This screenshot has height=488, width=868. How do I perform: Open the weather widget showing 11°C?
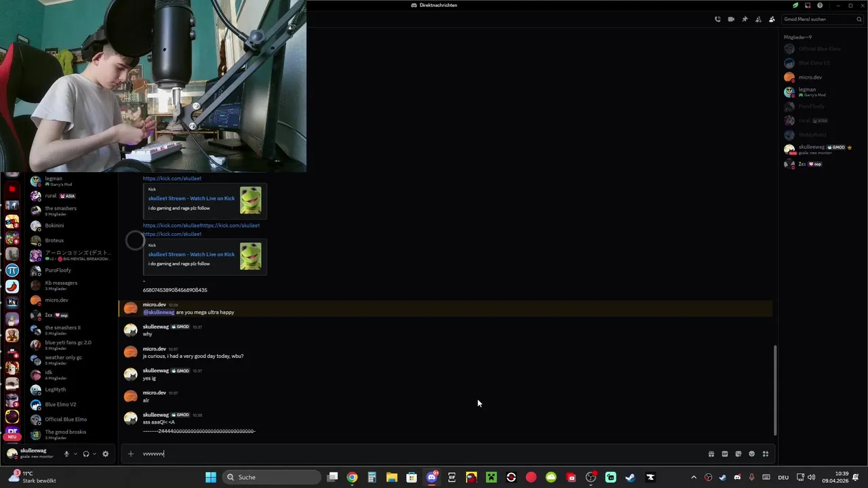(32, 477)
